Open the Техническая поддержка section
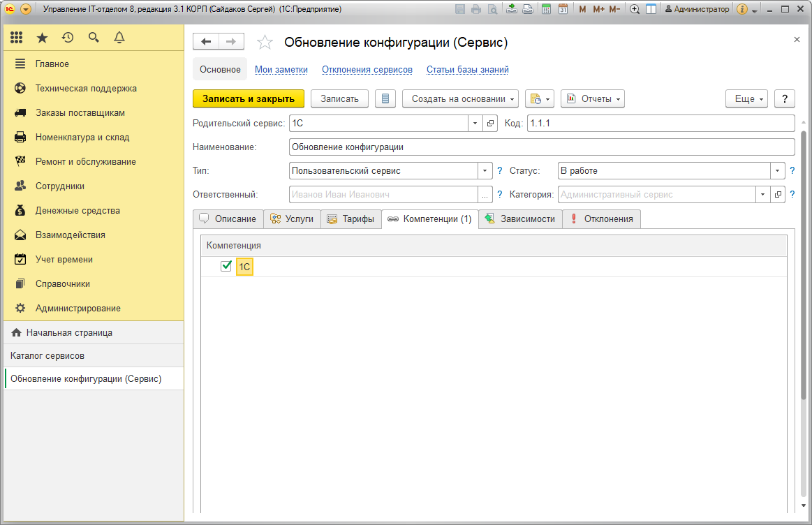This screenshot has width=812, height=525. 94,88
